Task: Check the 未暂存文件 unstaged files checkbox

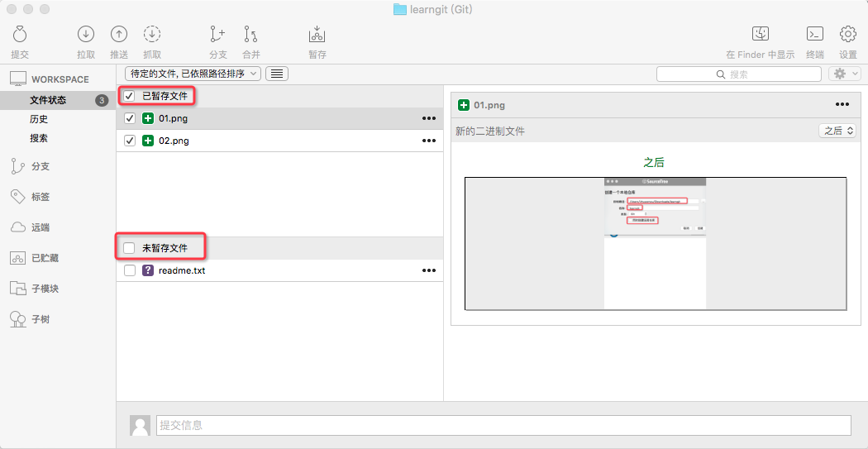Action: pyautogui.click(x=130, y=249)
